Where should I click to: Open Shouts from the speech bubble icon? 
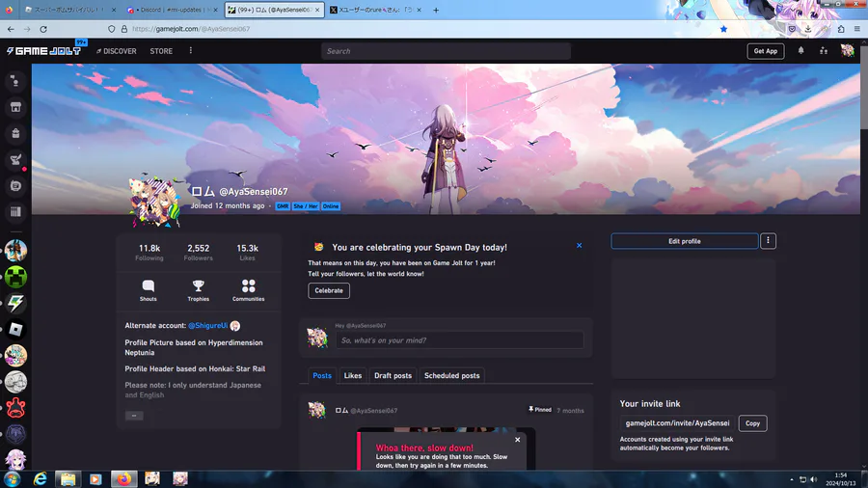pyautogui.click(x=149, y=290)
